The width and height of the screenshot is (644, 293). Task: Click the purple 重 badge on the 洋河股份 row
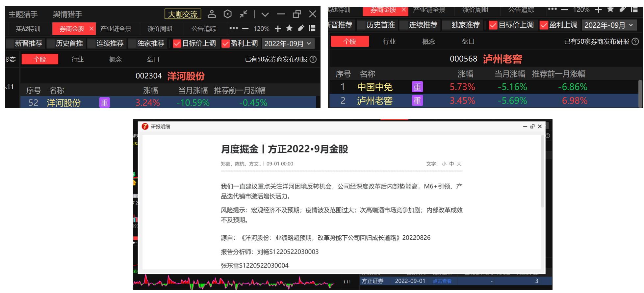coord(104,103)
